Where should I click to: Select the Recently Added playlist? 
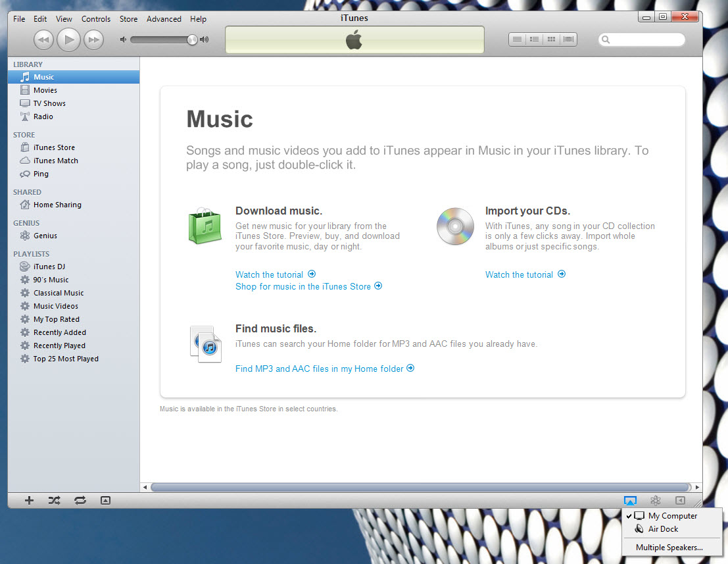tap(74, 332)
